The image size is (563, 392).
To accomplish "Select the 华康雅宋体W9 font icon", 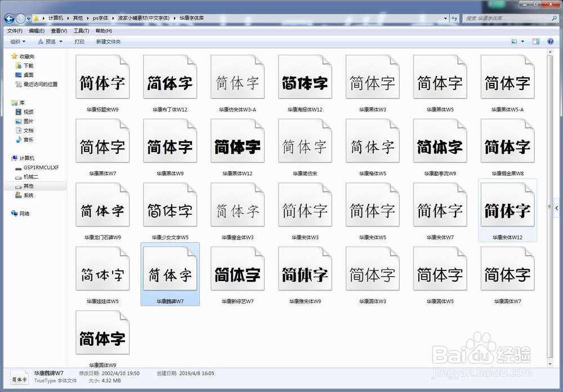I will click(305, 269).
